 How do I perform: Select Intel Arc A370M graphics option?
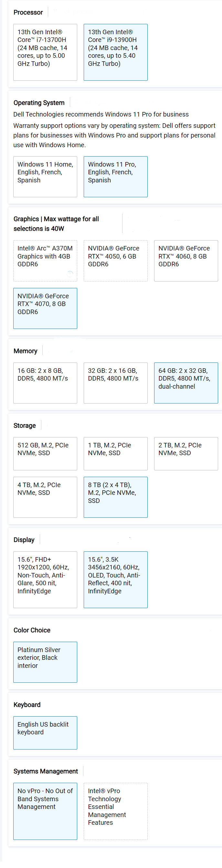point(45,260)
